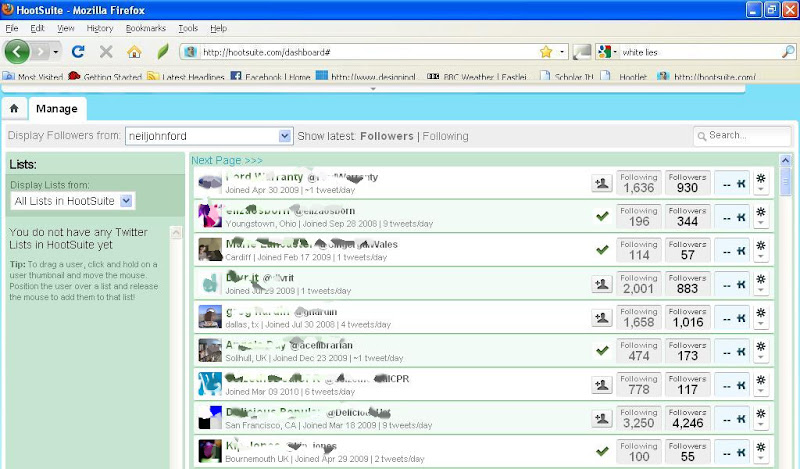Show latest Following link
The image size is (800, 469).
tap(445, 136)
